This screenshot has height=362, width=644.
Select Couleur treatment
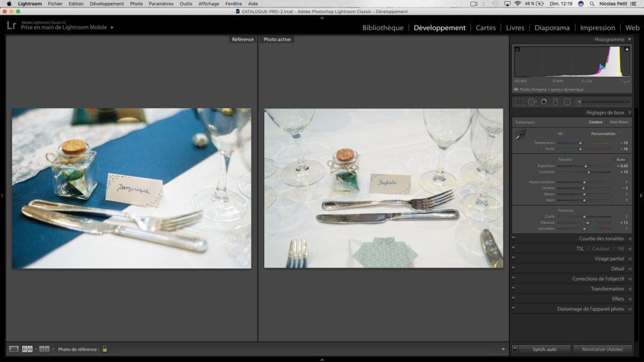pos(596,122)
